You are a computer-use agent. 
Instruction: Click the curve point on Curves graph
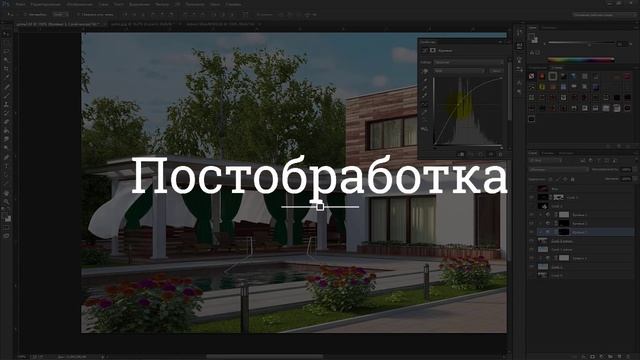[x=458, y=105]
